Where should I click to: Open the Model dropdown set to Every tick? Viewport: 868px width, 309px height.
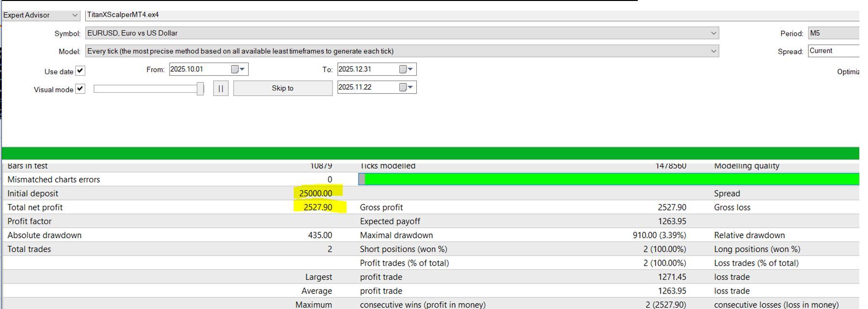[713, 51]
